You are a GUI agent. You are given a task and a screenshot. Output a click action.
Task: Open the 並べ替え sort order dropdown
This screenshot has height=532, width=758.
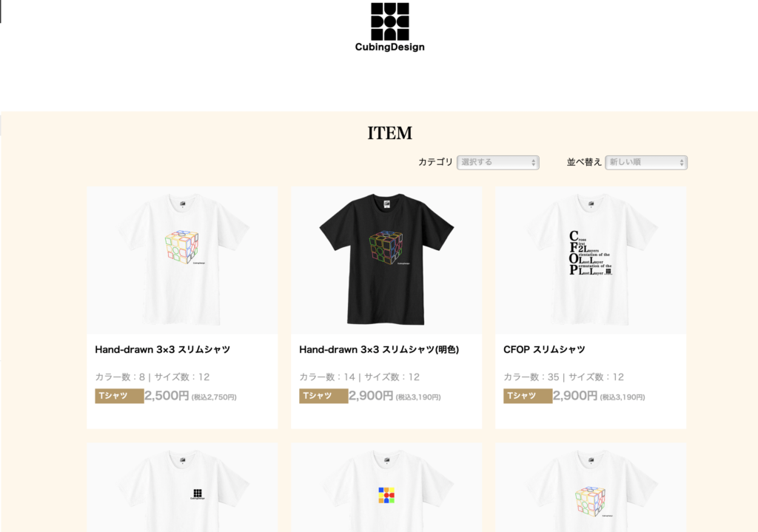[645, 162]
